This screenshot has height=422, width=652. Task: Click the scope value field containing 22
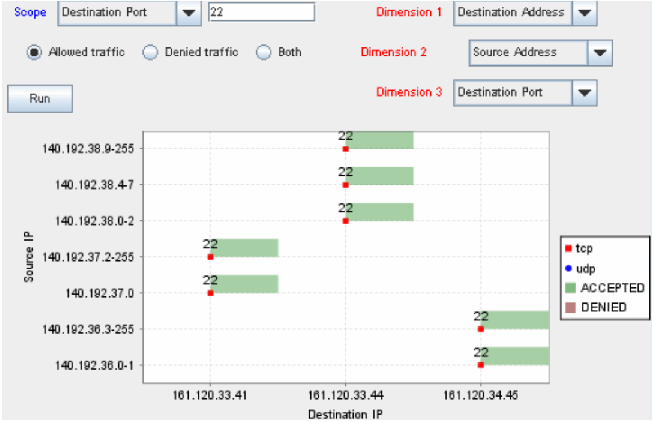pos(261,13)
